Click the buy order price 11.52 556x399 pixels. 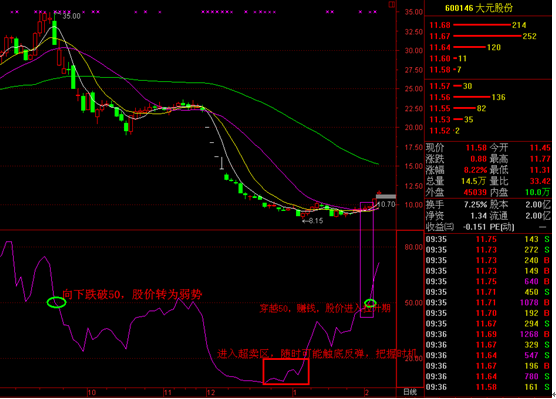click(440, 131)
